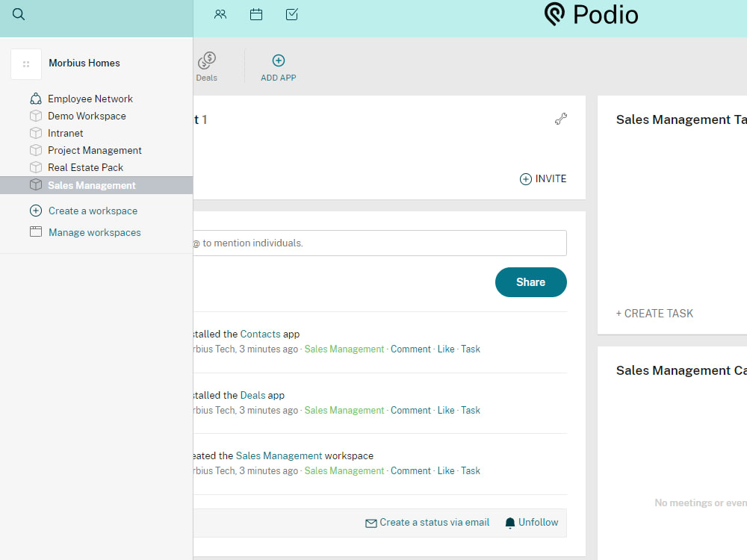Open the Manage workspaces icon
Image resolution: width=747 pixels, height=560 pixels.
tap(35, 232)
